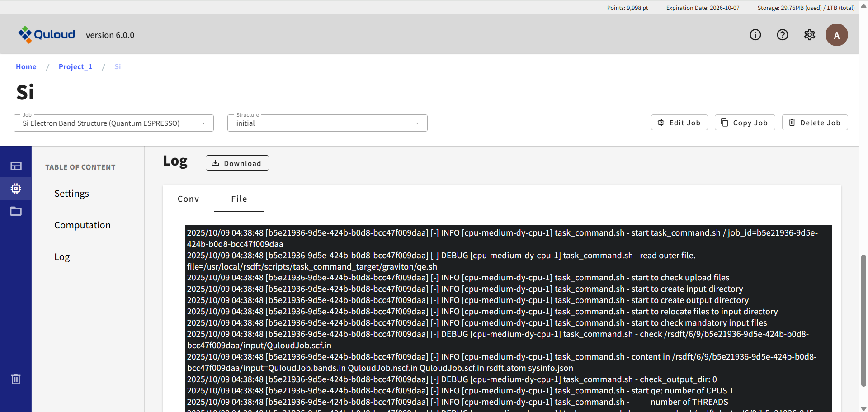Go to Project_1 breadcrumb link

[x=75, y=66]
